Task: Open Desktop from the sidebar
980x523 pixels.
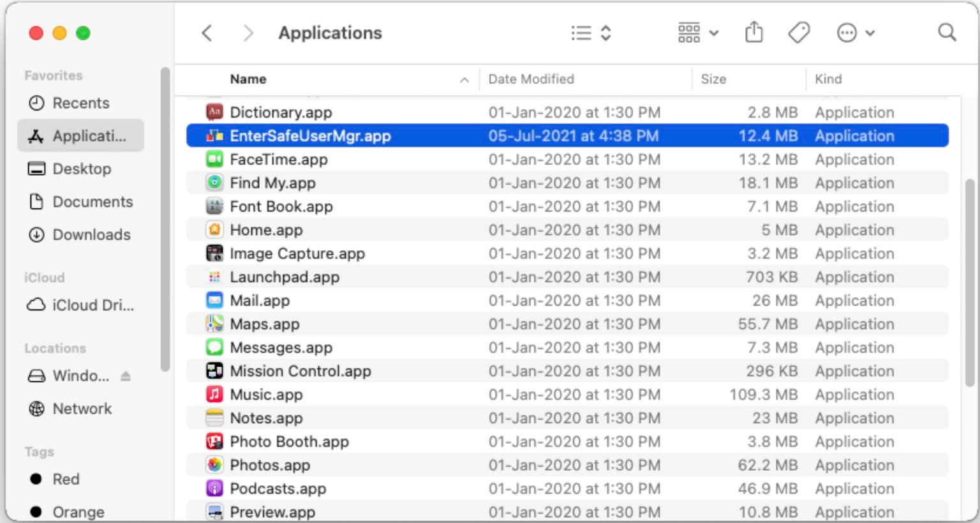Action: tap(81, 169)
